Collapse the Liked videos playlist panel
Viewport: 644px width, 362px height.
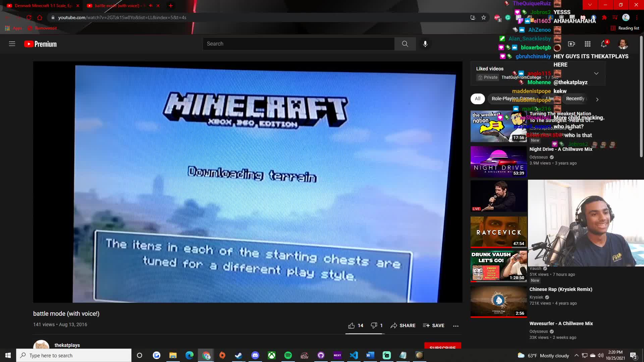tap(596, 73)
